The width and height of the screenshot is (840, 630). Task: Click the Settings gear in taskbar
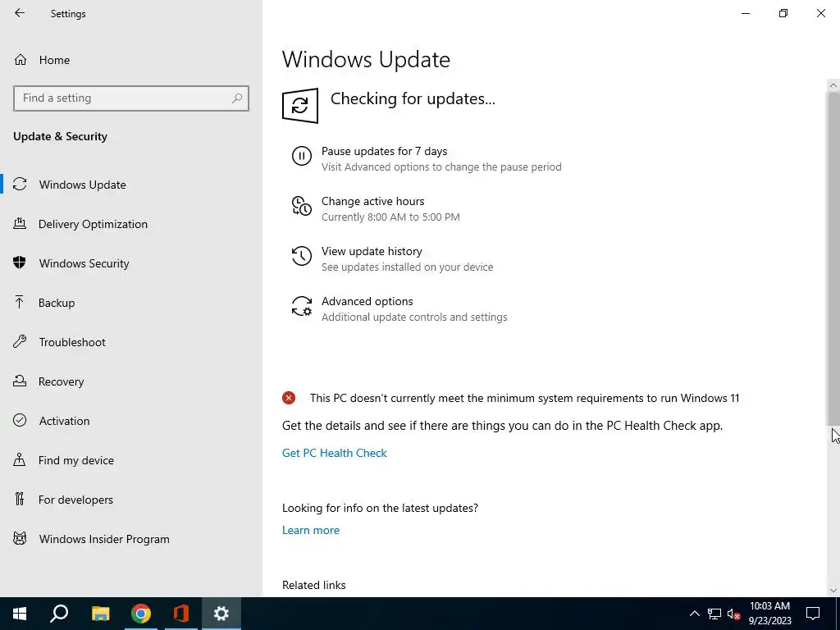coord(221,614)
